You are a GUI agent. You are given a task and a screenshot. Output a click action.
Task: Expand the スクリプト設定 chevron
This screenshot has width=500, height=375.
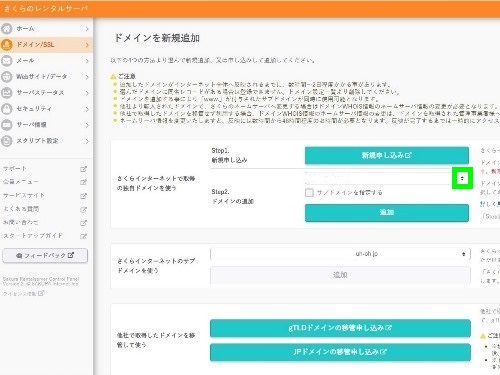point(87,141)
